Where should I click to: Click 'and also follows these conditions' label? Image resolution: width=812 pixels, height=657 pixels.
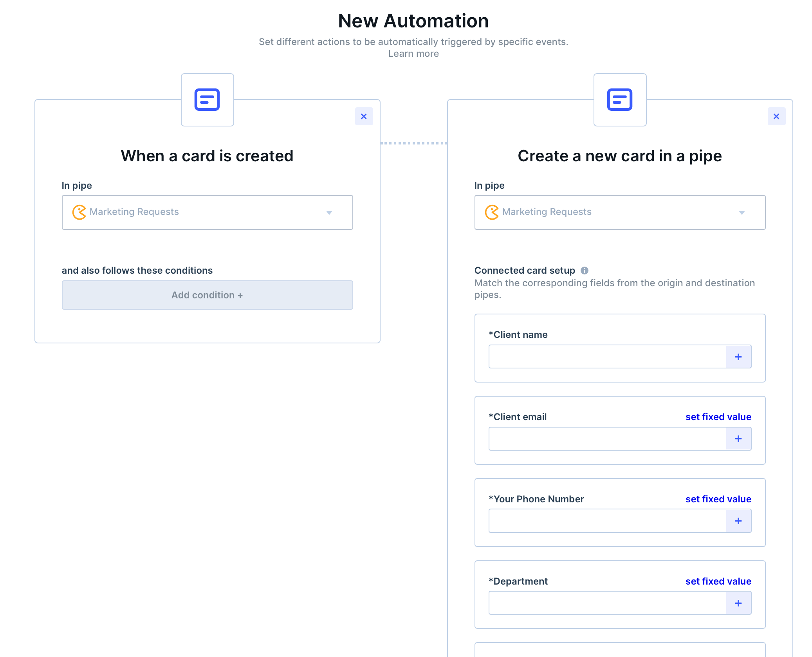point(137,271)
